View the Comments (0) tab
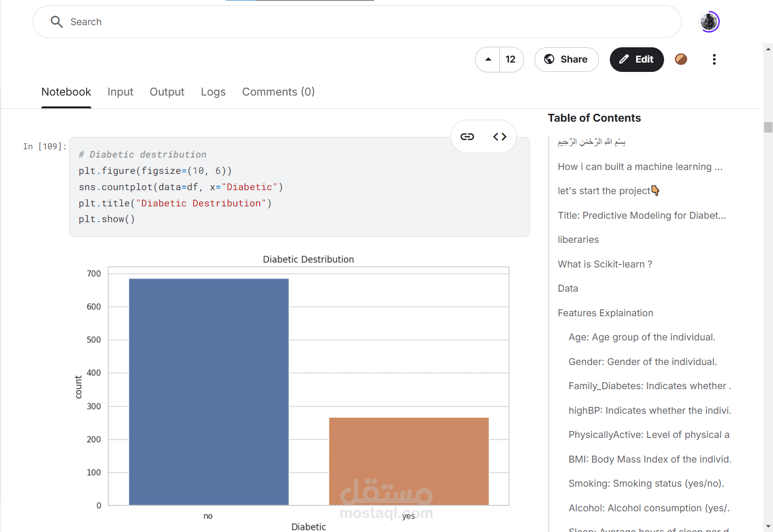The width and height of the screenshot is (773, 532). coord(278,92)
